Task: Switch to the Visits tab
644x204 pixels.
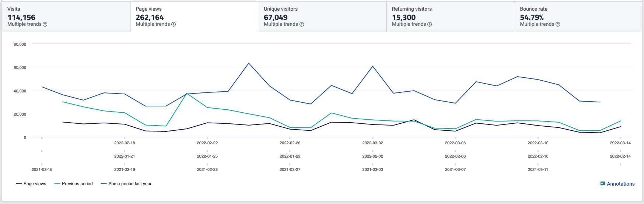Action: coord(66,17)
